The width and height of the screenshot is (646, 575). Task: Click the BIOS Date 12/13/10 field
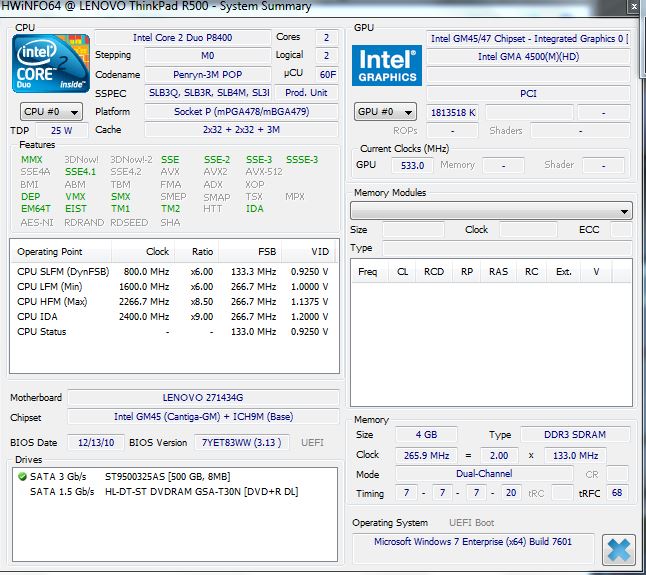(x=96, y=442)
